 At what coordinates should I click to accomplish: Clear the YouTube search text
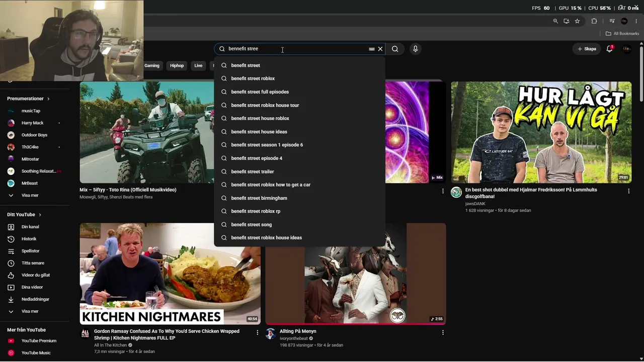tap(380, 49)
